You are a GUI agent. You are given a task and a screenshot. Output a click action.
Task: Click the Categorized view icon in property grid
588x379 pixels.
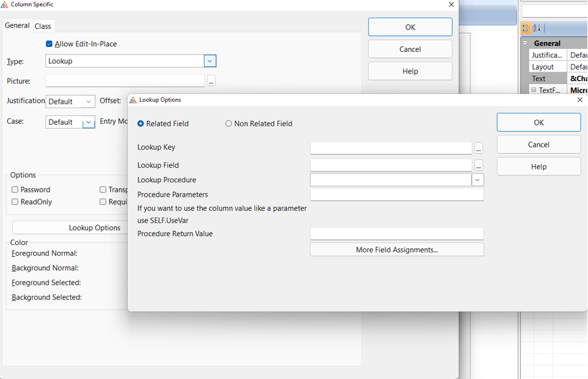click(526, 28)
